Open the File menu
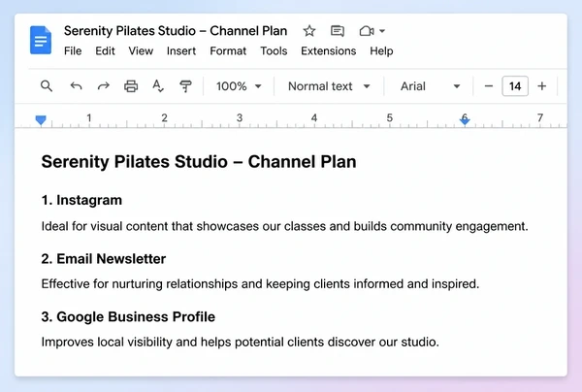The image size is (582, 392). click(73, 50)
